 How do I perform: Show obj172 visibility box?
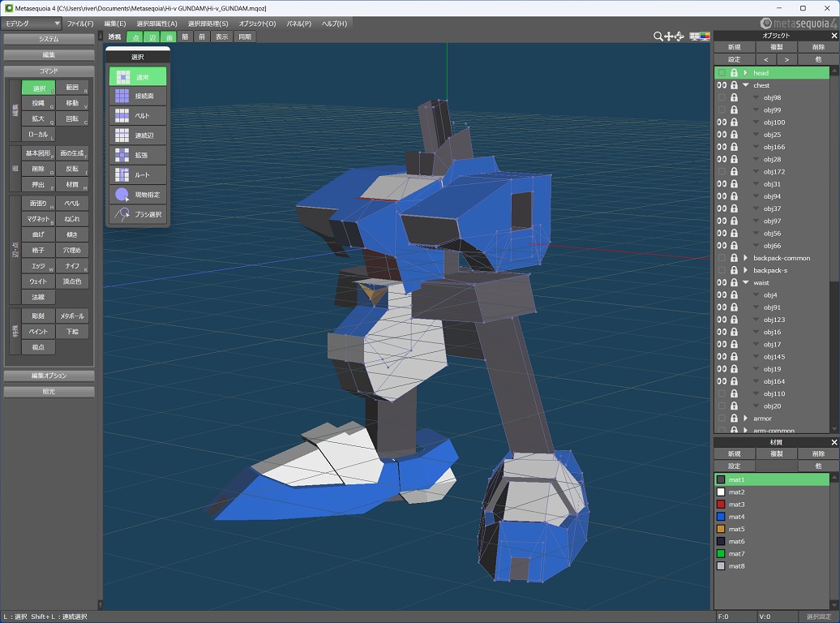click(x=722, y=171)
